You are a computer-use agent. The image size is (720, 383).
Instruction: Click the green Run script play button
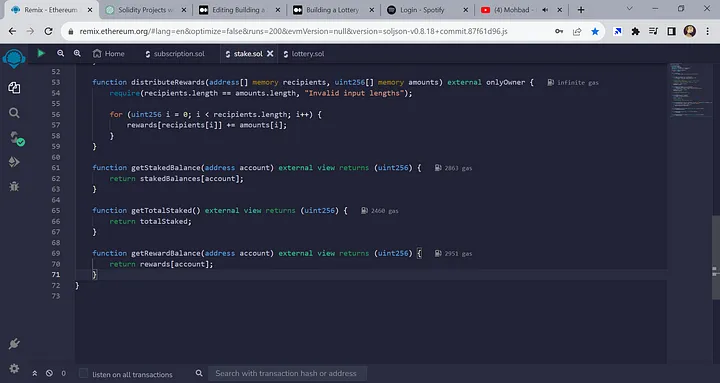point(41,53)
